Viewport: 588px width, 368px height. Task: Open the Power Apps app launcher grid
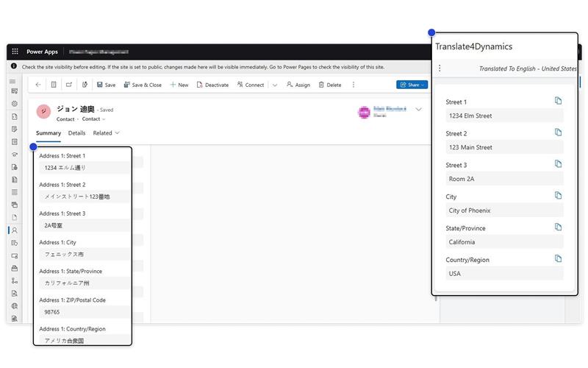[x=15, y=52]
